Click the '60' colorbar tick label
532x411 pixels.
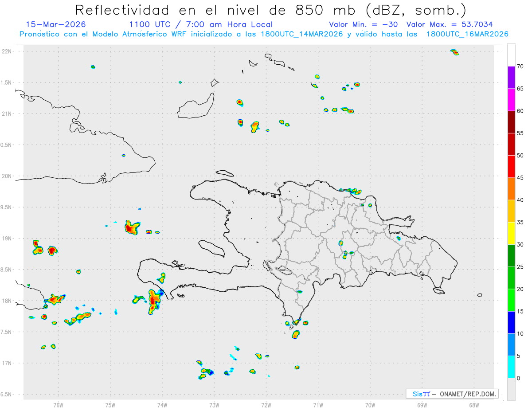coord(520,111)
